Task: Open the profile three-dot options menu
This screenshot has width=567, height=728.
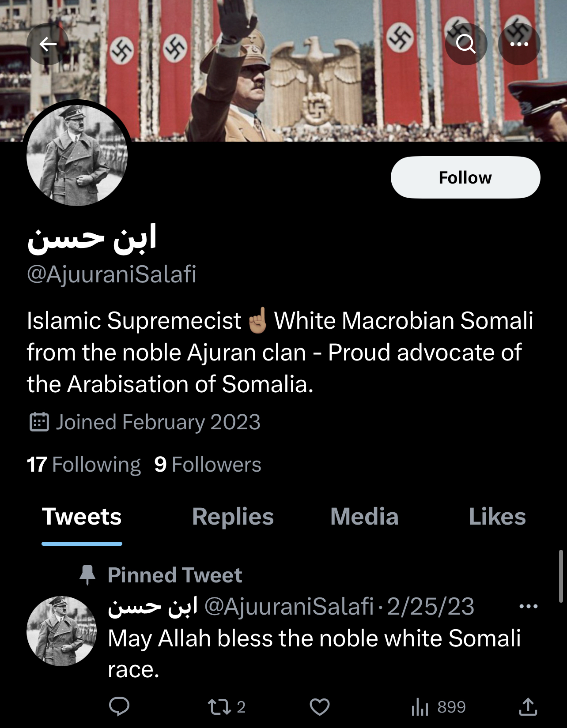Action: (x=519, y=44)
